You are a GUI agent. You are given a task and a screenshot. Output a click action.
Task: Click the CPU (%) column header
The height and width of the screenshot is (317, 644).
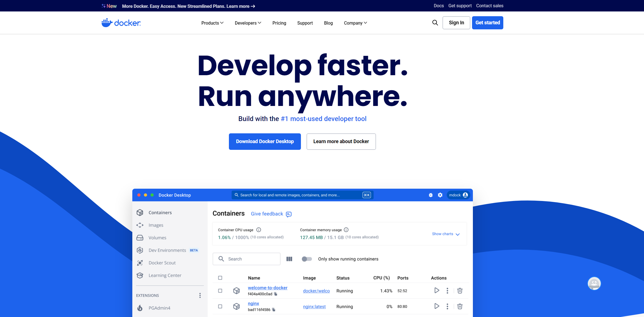381,278
